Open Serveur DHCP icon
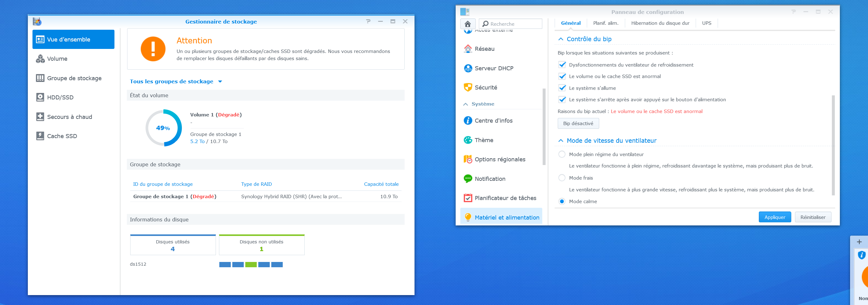This screenshot has width=868, height=305. click(468, 68)
